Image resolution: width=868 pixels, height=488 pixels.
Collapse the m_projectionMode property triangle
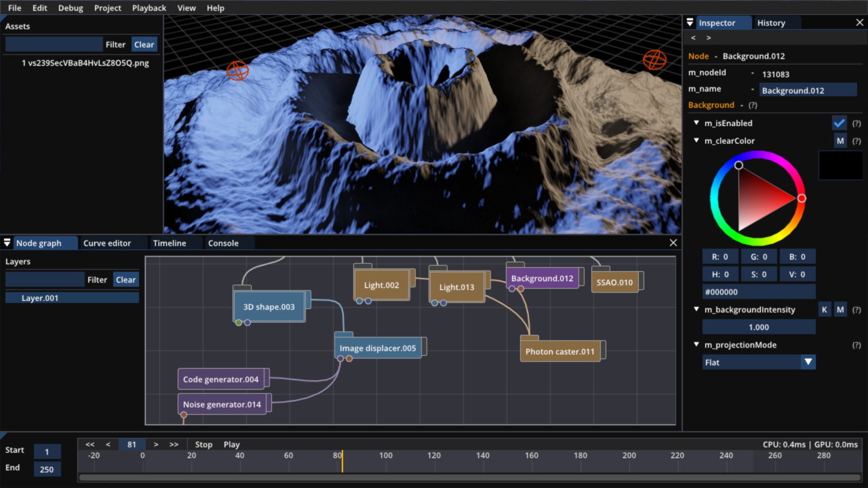point(696,345)
